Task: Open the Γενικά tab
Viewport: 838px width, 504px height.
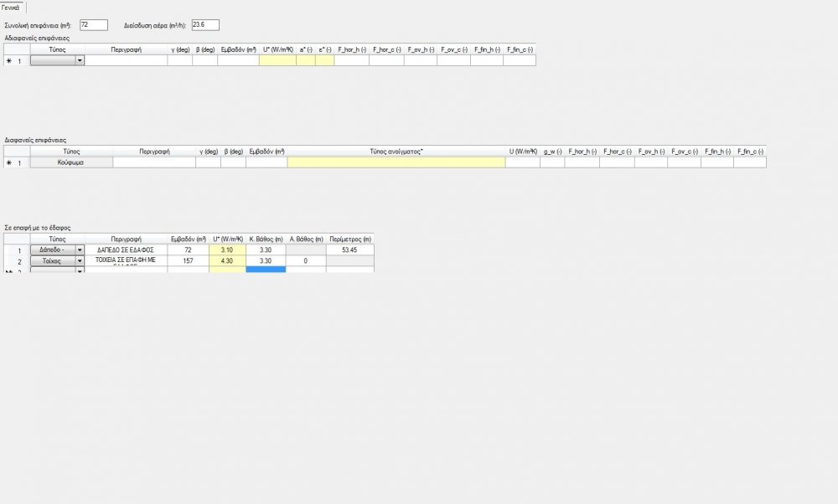Action: pyautogui.click(x=13, y=7)
